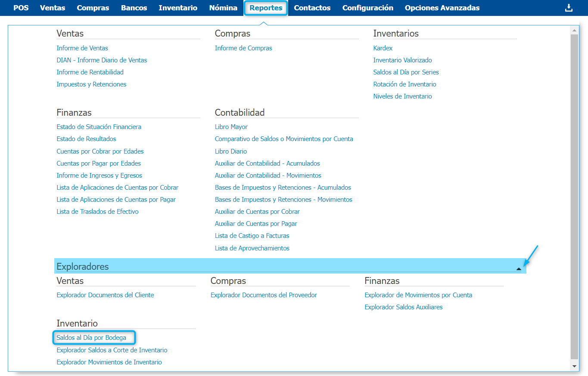This screenshot has height=376, width=588.
Task: Click the scrollbar up arrow
Action: (574, 30)
